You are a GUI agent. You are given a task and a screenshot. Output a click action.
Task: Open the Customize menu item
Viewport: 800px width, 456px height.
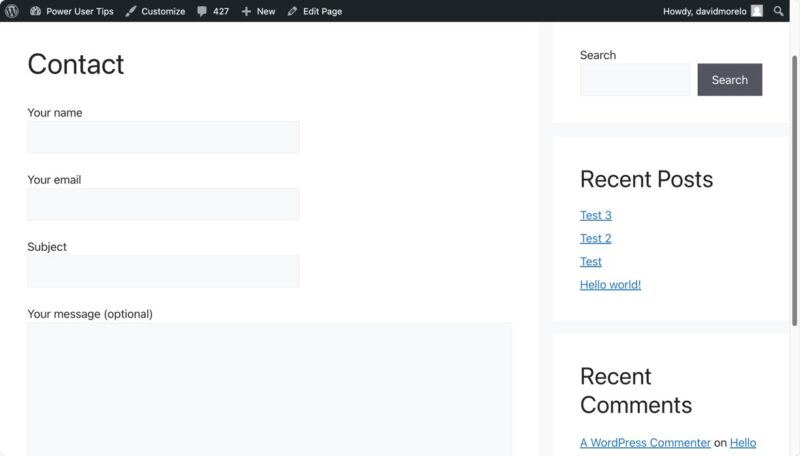(156, 11)
